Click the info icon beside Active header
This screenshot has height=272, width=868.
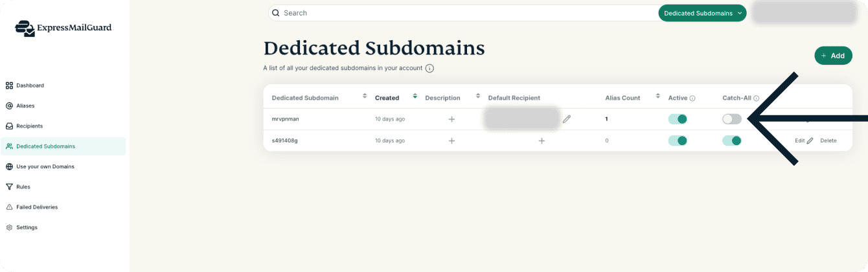coord(692,98)
